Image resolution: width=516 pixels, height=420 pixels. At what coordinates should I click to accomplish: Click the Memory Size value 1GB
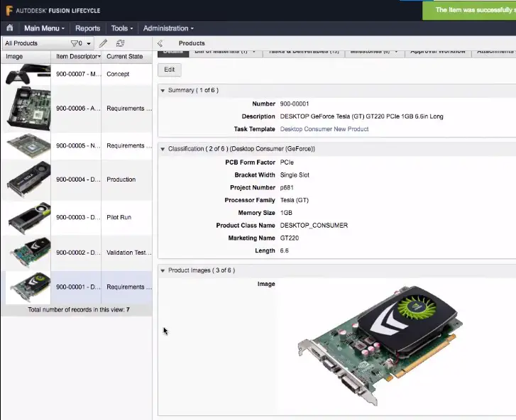[x=286, y=213]
